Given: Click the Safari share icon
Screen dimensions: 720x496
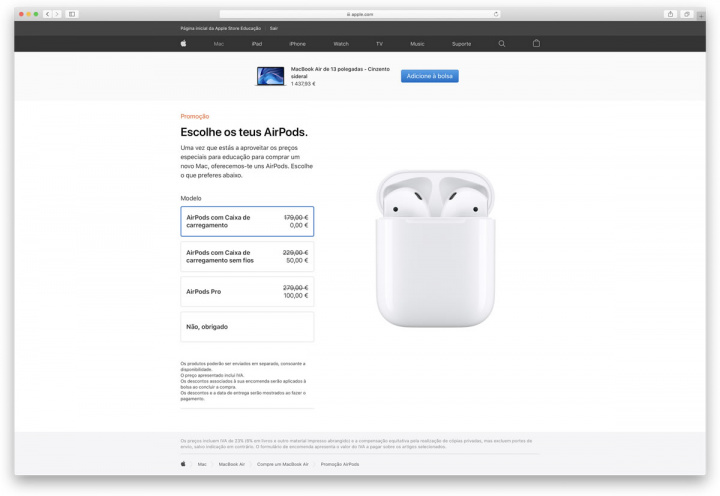Looking at the screenshot, I should [670, 14].
